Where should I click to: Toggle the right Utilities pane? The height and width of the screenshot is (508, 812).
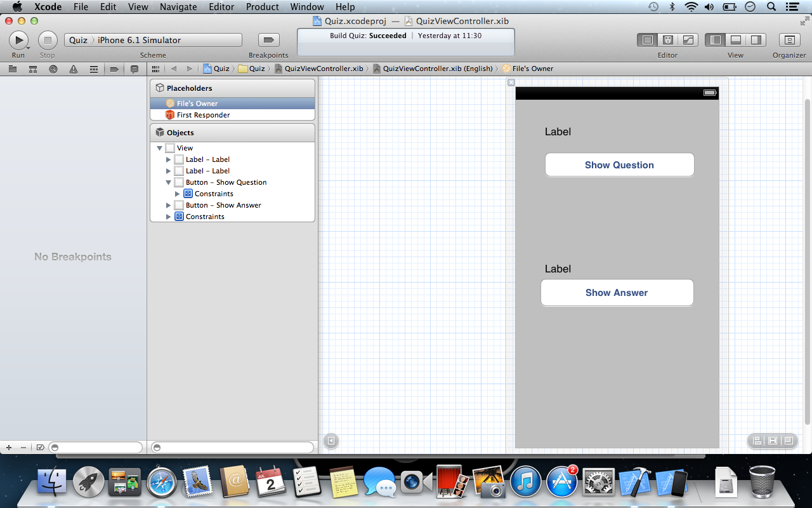click(756, 40)
